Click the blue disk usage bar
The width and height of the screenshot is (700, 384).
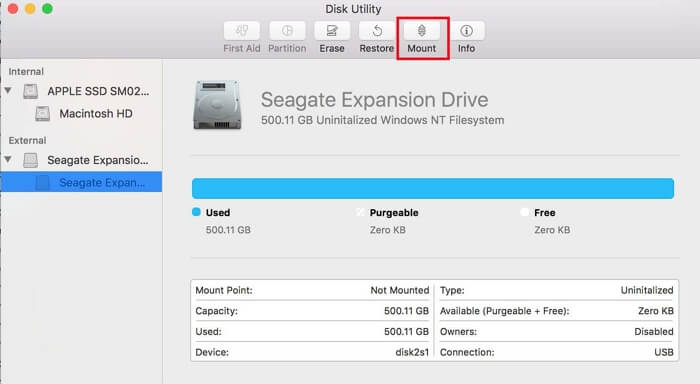[433, 188]
